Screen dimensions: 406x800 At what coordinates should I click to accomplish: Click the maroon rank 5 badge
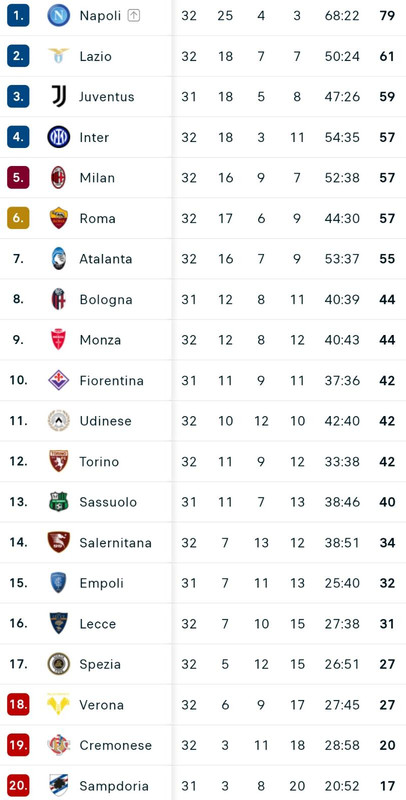[x=18, y=178]
